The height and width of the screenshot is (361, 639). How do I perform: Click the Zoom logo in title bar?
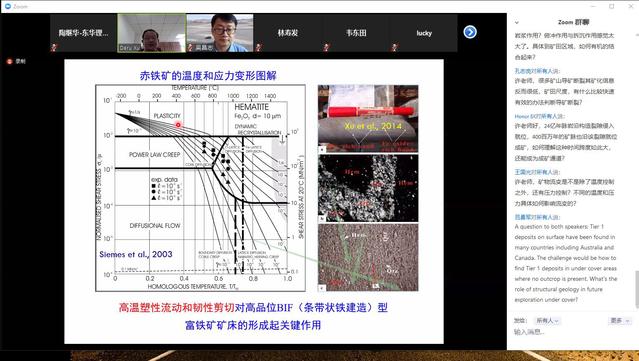pos(7,6)
